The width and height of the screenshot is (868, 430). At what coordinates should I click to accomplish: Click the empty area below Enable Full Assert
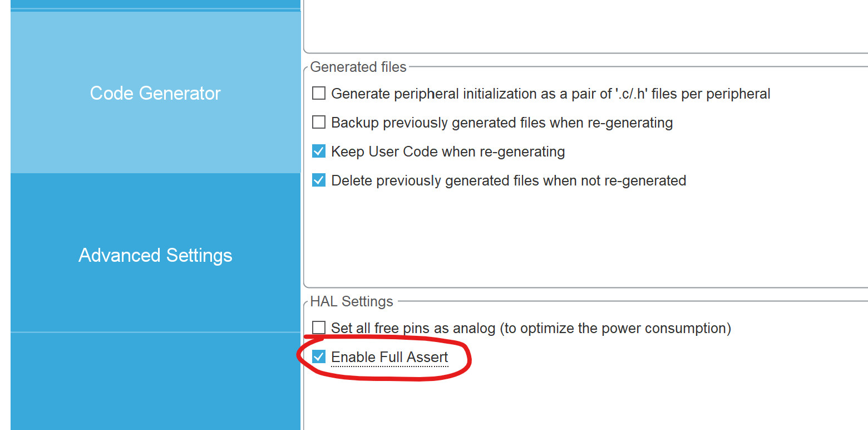pyautogui.click(x=584, y=401)
